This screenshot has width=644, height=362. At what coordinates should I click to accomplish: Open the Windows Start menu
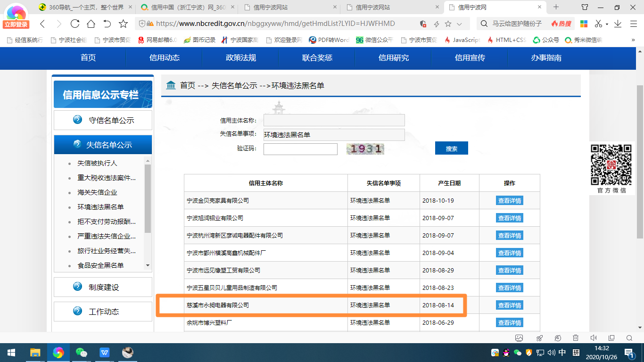[x=11, y=353]
